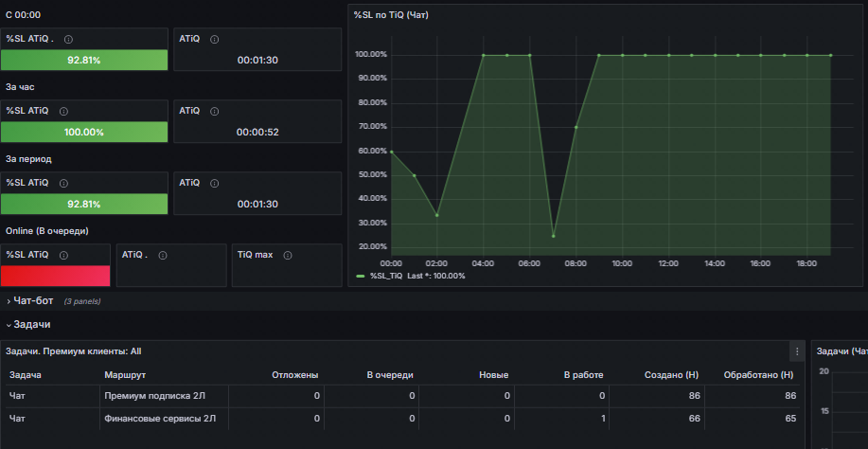868x449 pixels.
Task: Expand the Чат-бот row section
Action: click(x=30, y=300)
